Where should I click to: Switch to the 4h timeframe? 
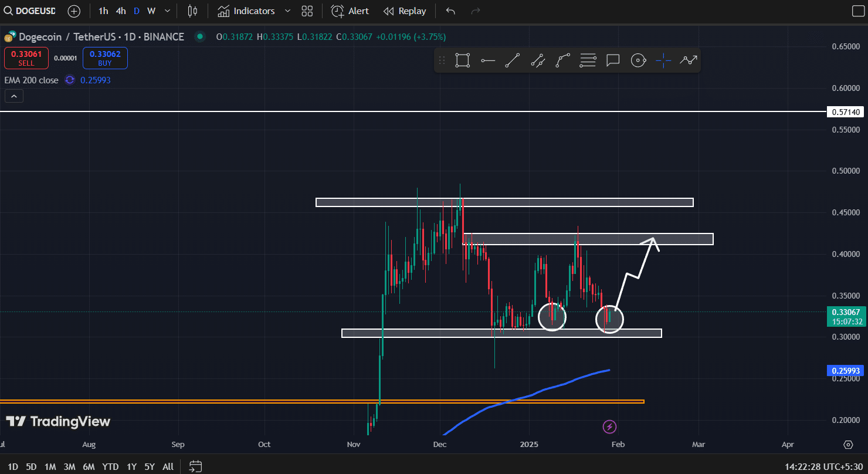(x=121, y=11)
